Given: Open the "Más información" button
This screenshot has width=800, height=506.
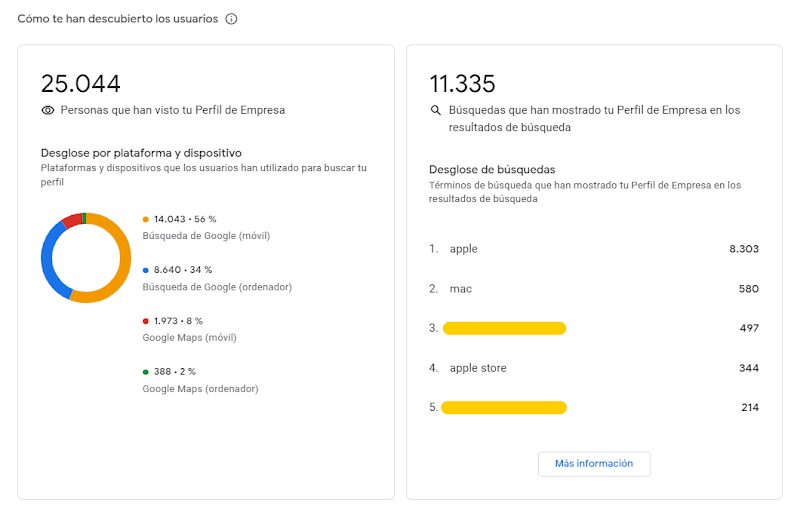Looking at the screenshot, I should (594, 464).
